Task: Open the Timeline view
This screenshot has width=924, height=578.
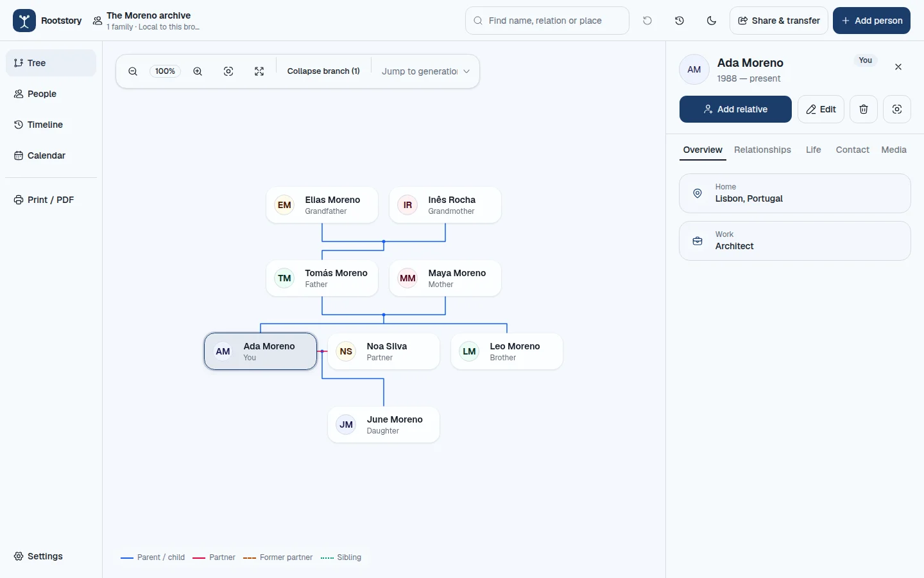Action: pos(51,125)
